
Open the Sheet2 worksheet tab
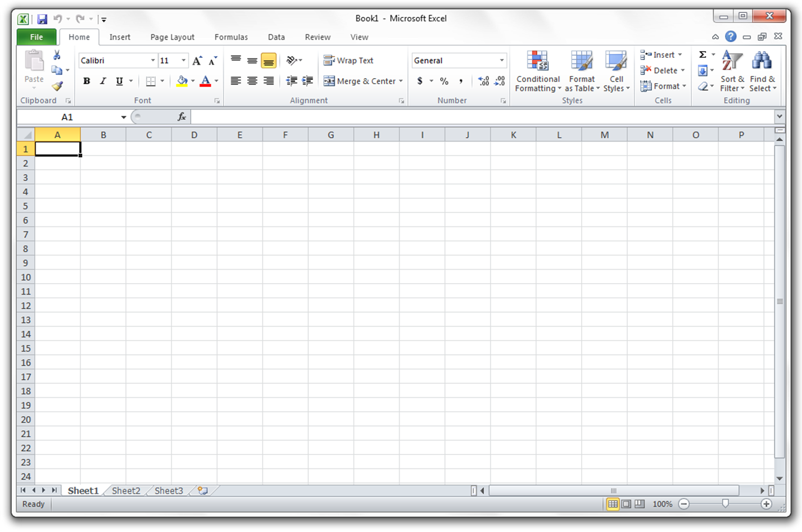click(126, 490)
